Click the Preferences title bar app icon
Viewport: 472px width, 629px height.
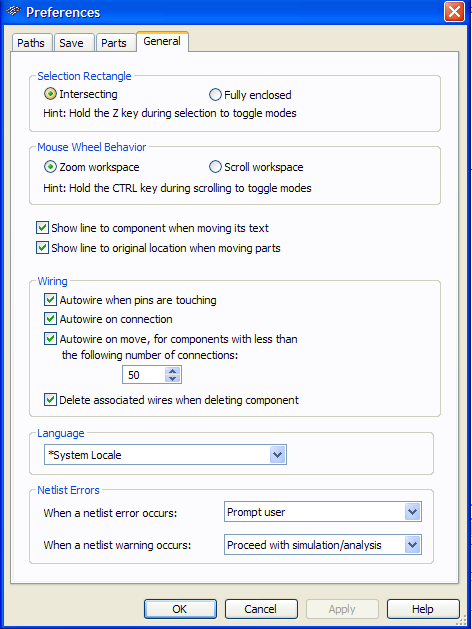pos(13,11)
